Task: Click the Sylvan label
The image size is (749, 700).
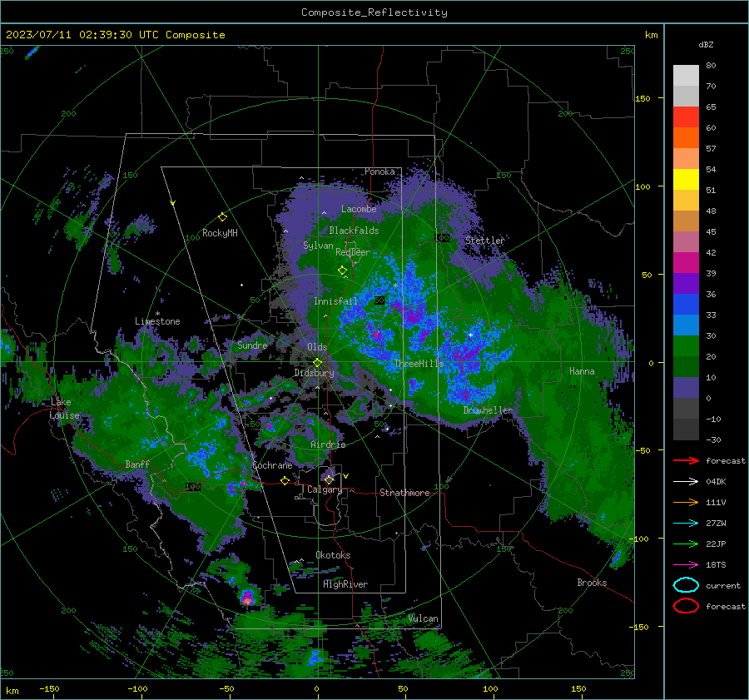Action: click(x=318, y=246)
